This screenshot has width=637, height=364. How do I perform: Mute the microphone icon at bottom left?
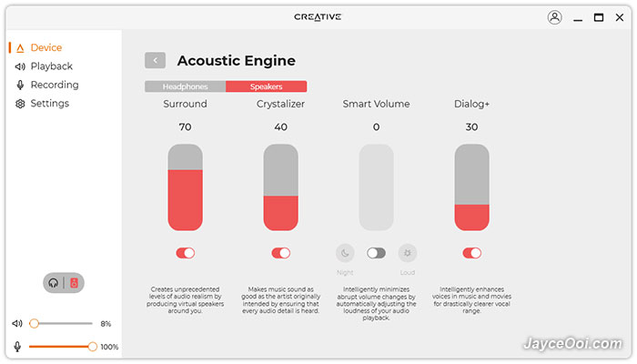[17, 347]
